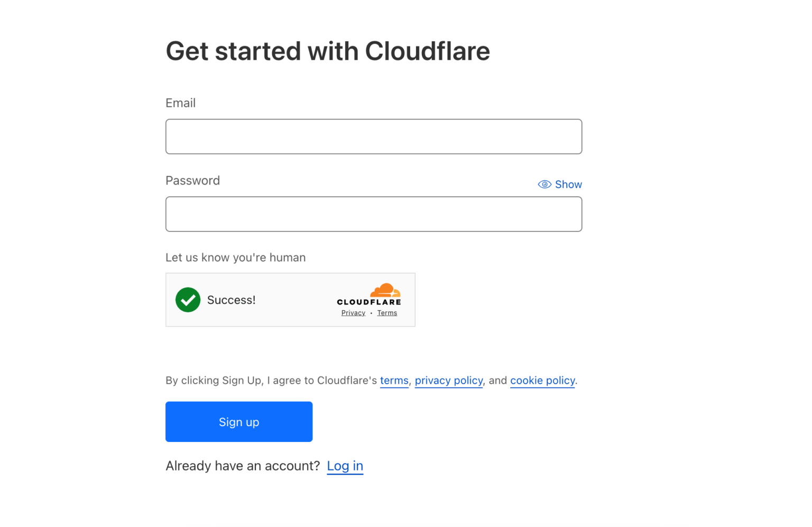Open the privacy policy link
This screenshot has height=527, width=812.
point(448,380)
